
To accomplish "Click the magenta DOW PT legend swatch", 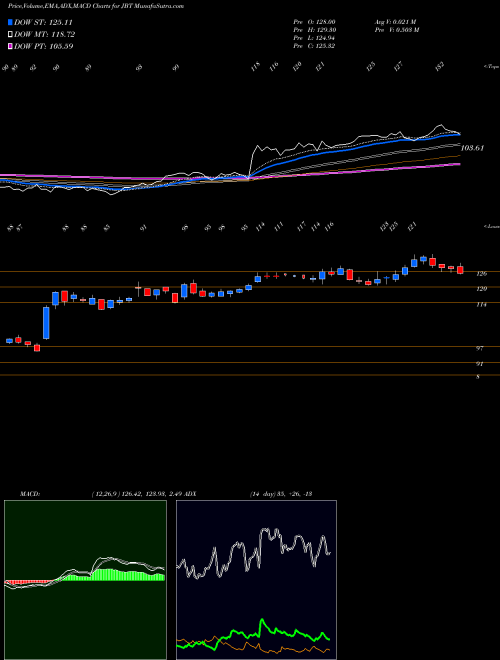I will 11,46.
